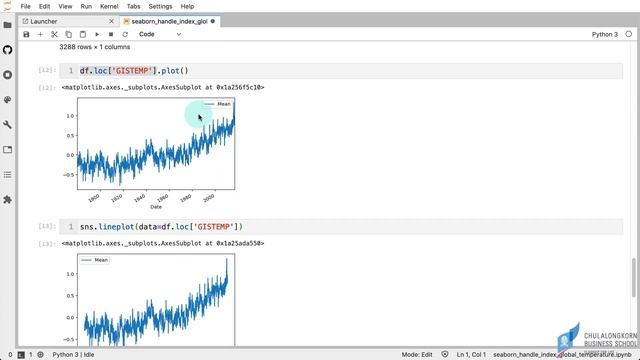Click Python 3 | Idle status text

(73, 355)
